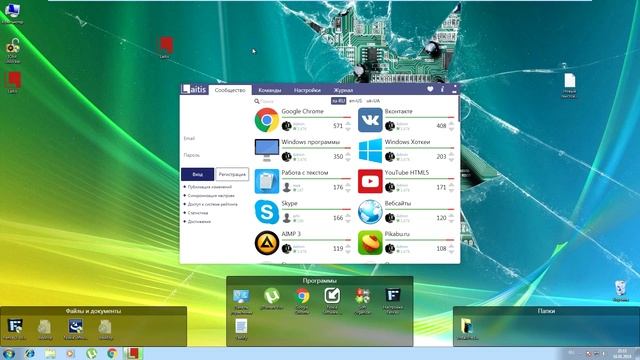
Task: Click the Работа с текстом author avatar
Action: (x=287, y=187)
